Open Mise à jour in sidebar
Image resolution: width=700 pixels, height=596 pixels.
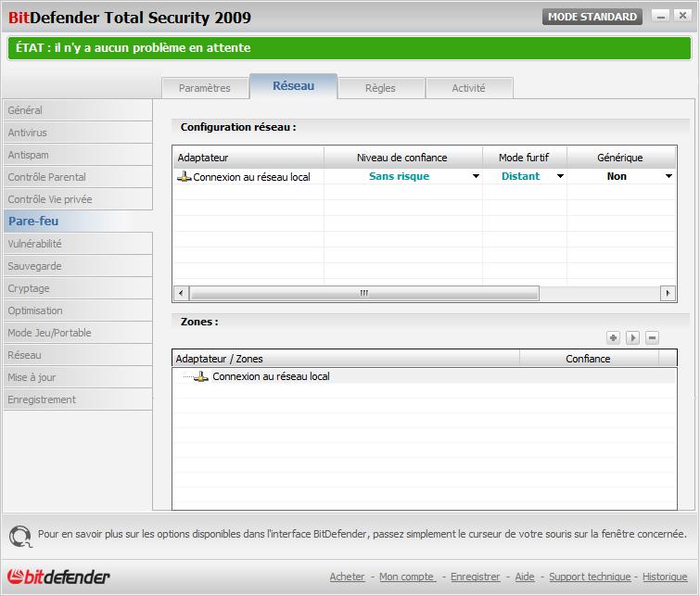(78, 377)
